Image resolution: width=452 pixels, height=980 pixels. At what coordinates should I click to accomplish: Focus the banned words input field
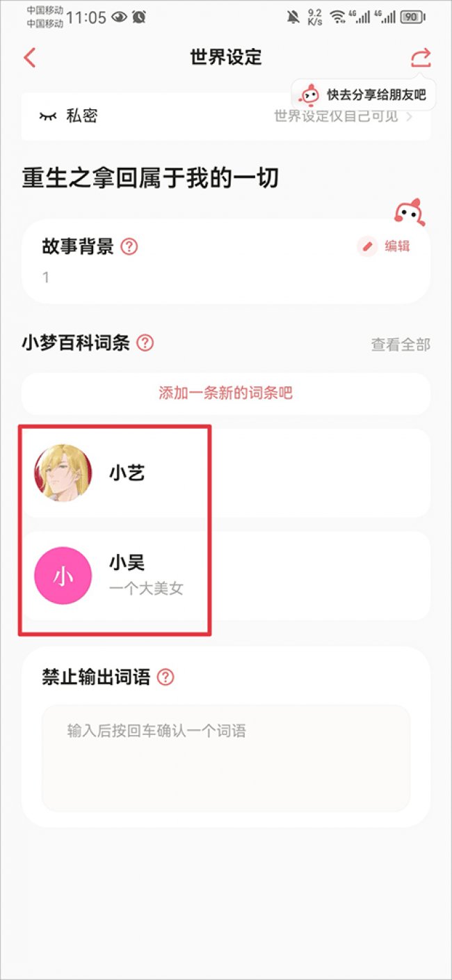226,757
